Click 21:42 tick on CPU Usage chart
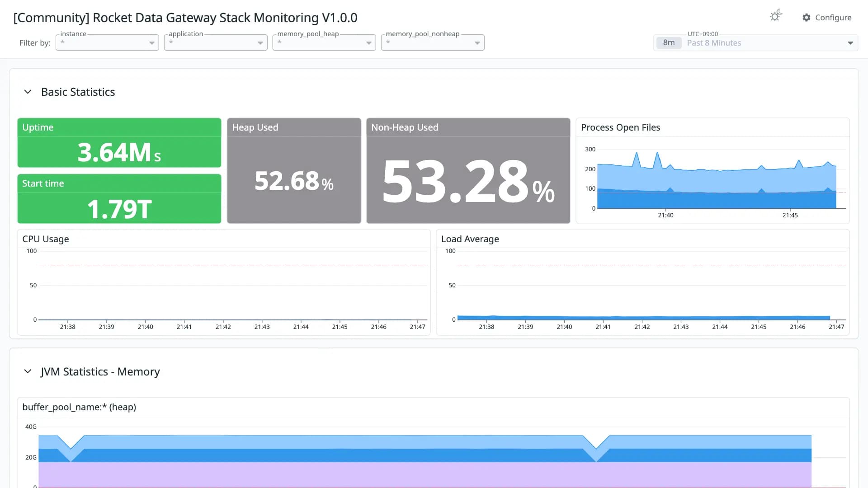The width and height of the screenshot is (868, 488). point(223,327)
